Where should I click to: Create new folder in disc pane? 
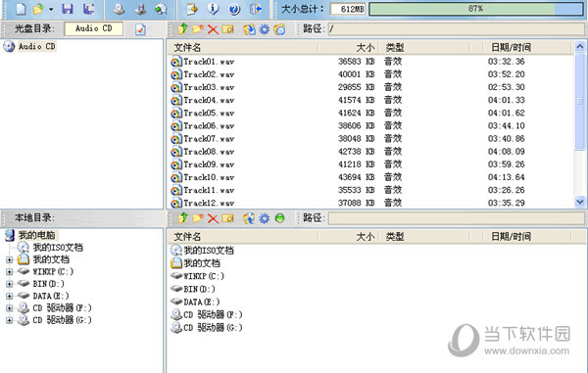198,28
